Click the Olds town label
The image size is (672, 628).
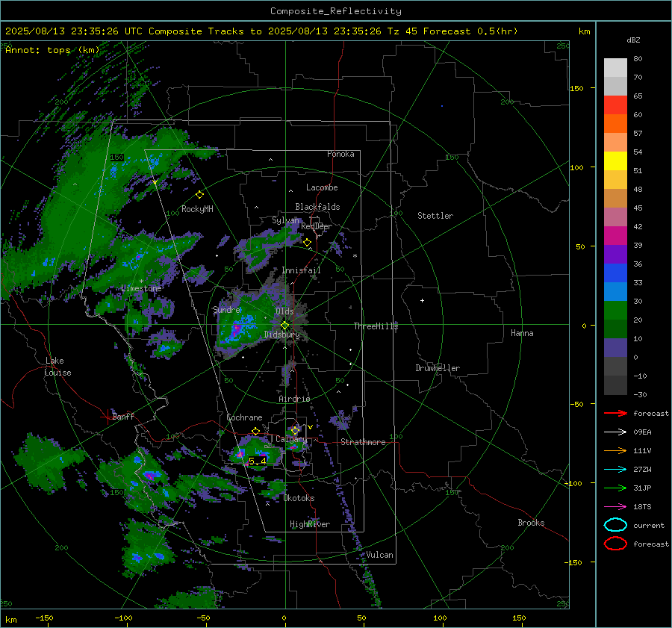(284, 311)
